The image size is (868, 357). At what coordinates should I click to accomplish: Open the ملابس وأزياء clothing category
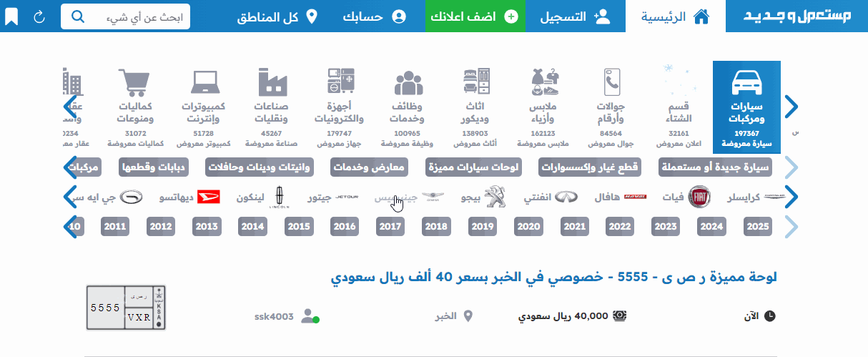(x=542, y=107)
